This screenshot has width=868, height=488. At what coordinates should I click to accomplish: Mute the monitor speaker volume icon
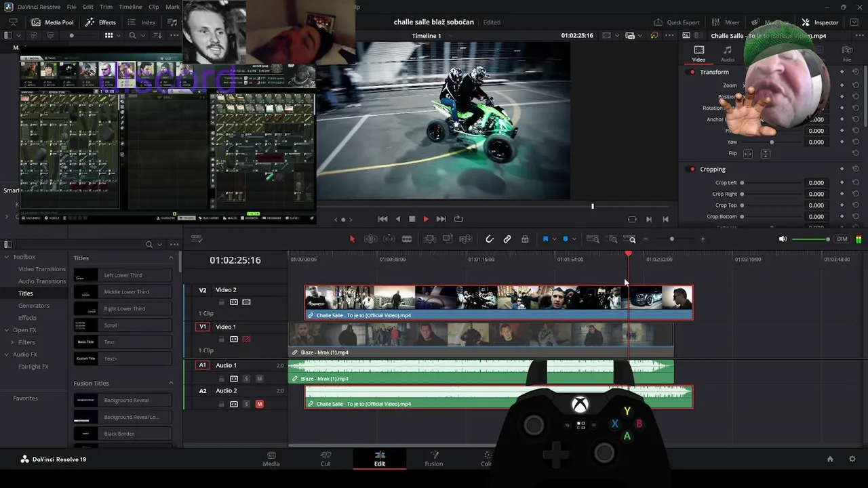point(783,239)
